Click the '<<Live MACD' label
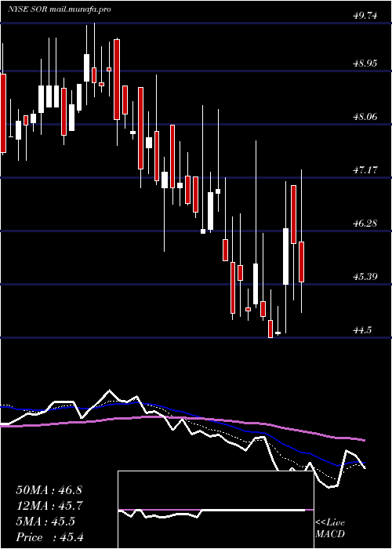This screenshot has width=392, height=549. click(x=330, y=529)
